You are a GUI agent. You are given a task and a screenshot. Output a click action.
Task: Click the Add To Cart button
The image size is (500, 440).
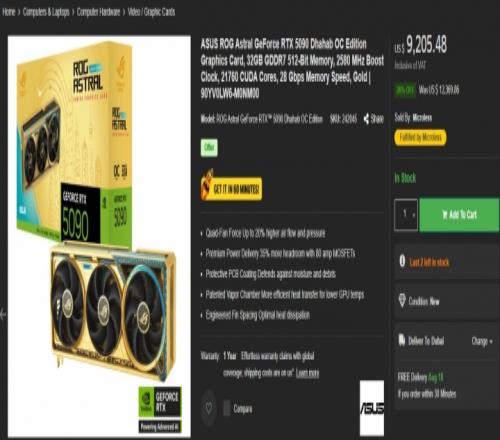(459, 215)
